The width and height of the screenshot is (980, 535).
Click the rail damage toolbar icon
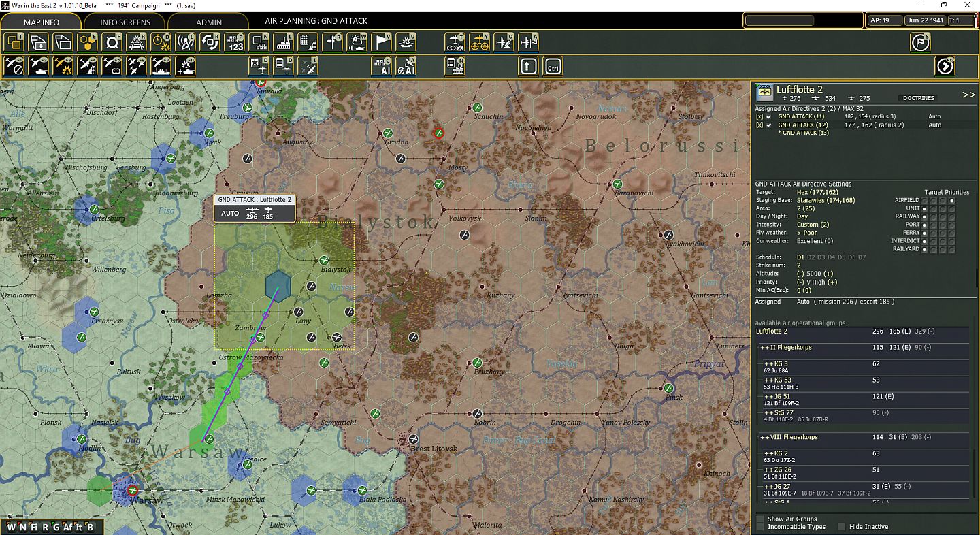(137, 42)
